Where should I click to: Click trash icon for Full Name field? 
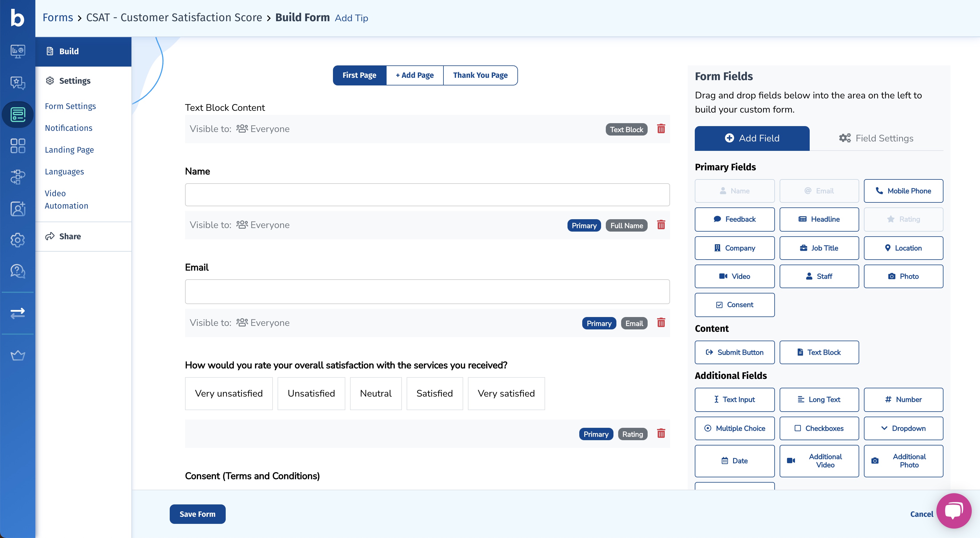[x=661, y=225]
